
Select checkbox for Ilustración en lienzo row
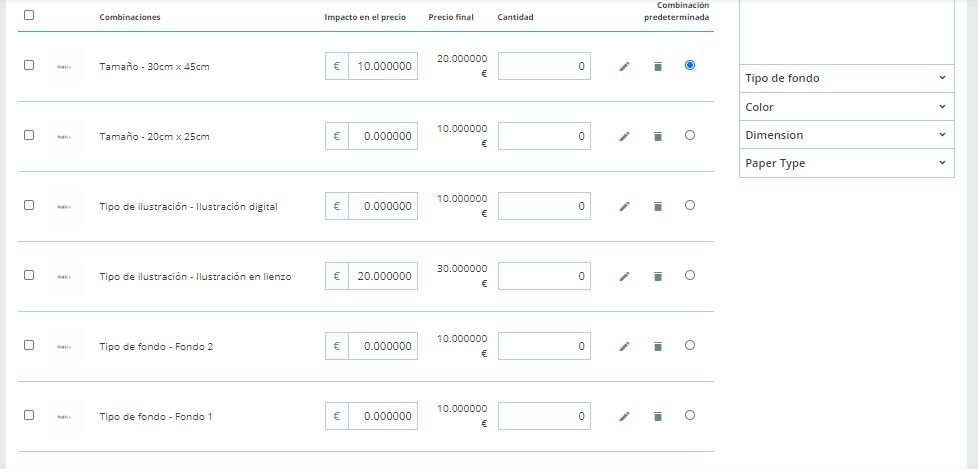point(28,275)
